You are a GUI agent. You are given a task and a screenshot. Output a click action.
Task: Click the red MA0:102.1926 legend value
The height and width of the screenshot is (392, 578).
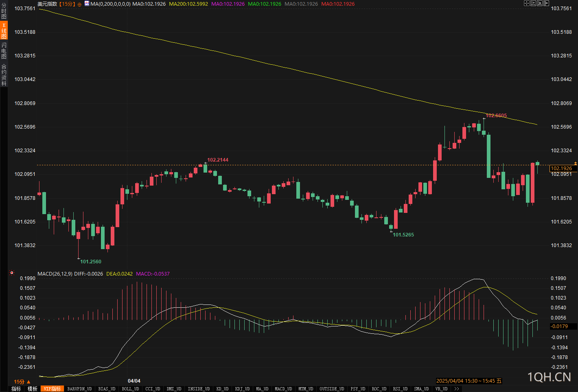[x=338, y=4]
